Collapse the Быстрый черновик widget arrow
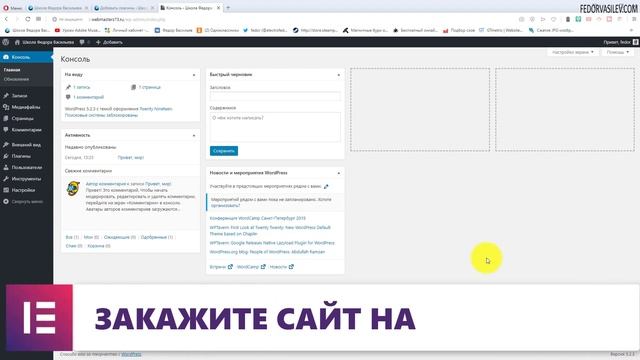This screenshot has height=360, width=640. coord(338,75)
